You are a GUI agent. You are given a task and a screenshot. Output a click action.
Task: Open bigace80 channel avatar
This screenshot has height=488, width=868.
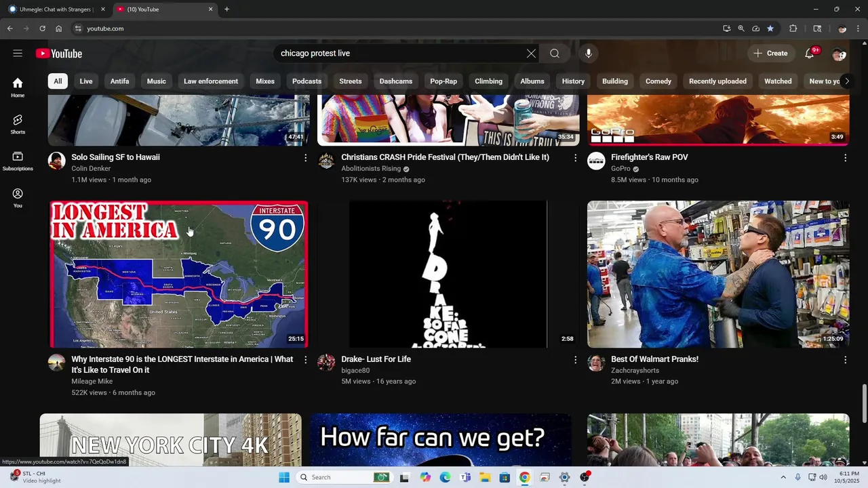coord(326,363)
